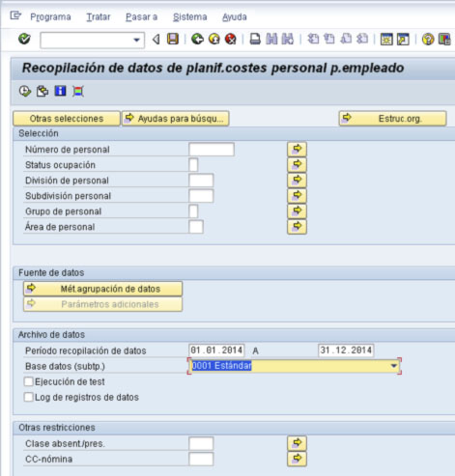The image size is (455, 476).
Task: Click the Mét.agrupación de datos button
Action: (102, 289)
